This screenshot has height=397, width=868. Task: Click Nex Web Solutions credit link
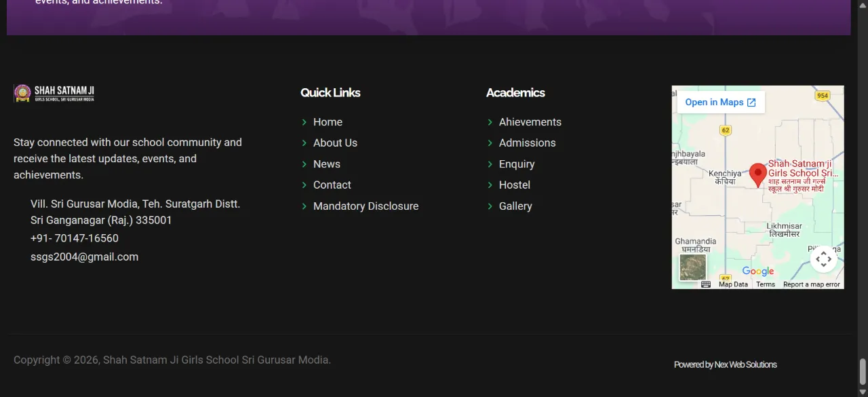[745, 365]
